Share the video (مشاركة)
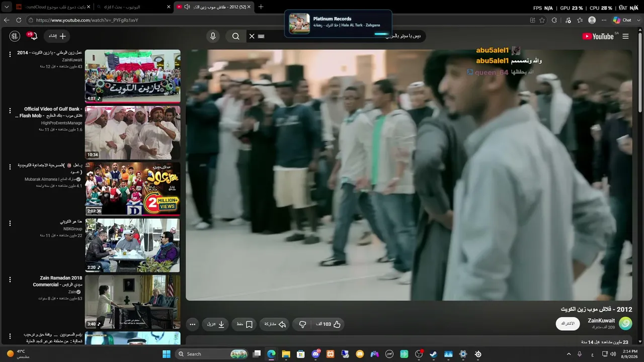 pyautogui.click(x=275, y=324)
